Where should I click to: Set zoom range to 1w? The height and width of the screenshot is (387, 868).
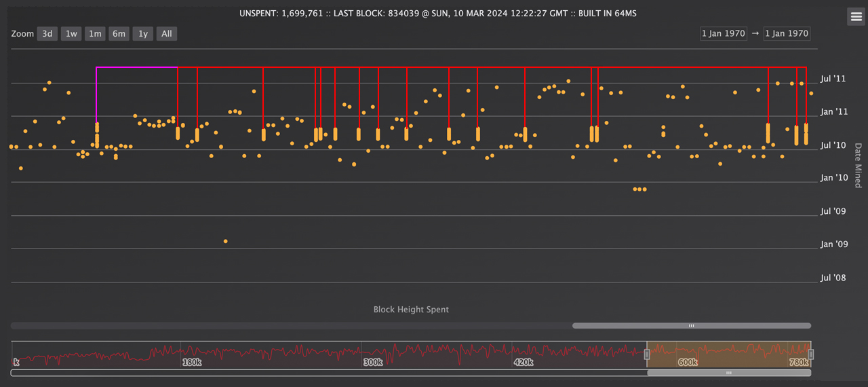pyautogui.click(x=71, y=33)
